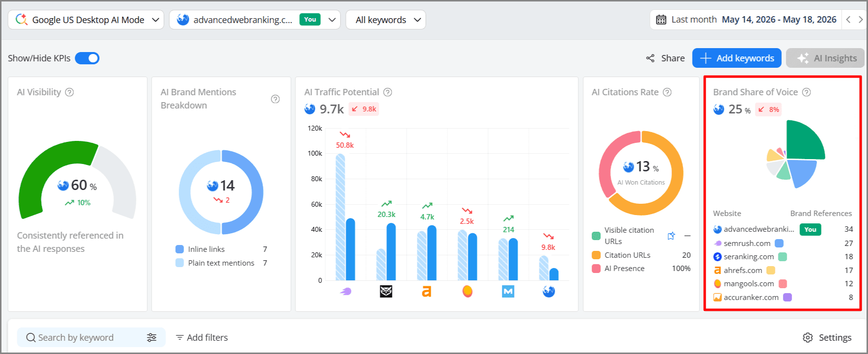Click seranking.com in the website list
This screenshot has height=354, width=868.
pos(749,257)
